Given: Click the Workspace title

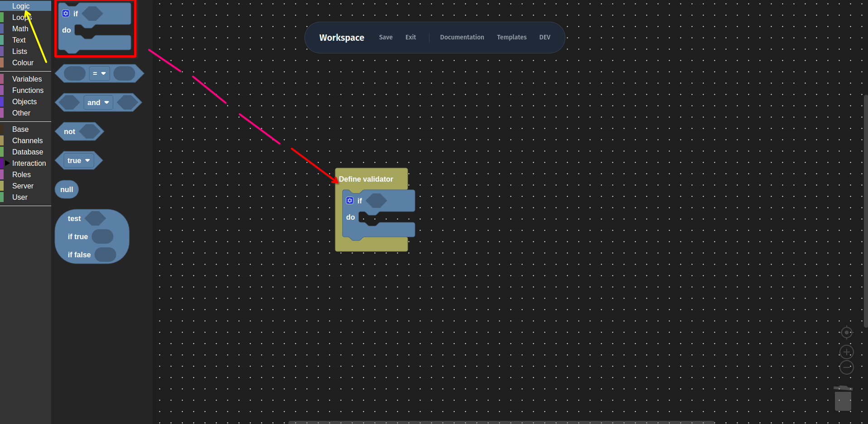Looking at the screenshot, I should point(342,38).
